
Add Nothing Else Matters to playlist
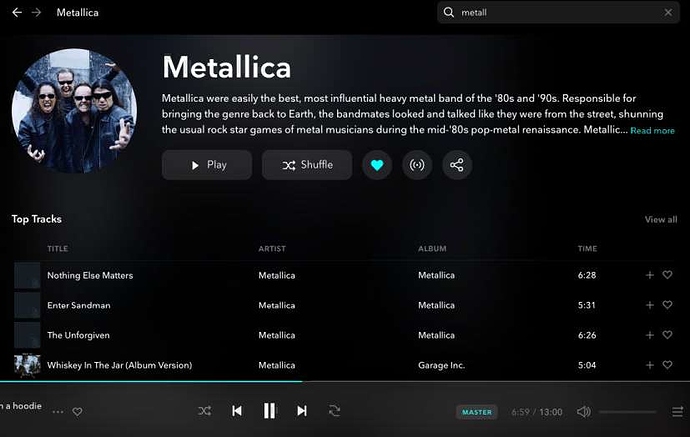[650, 275]
